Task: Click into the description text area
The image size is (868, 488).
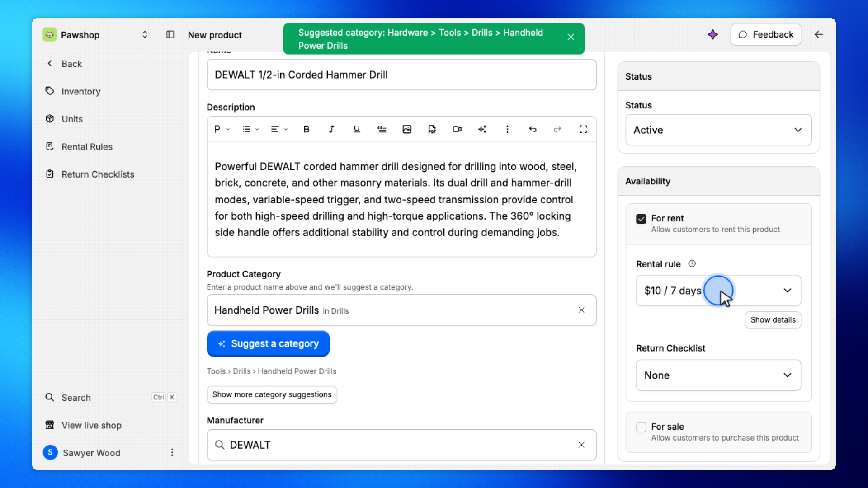Action: tap(401, 199)
